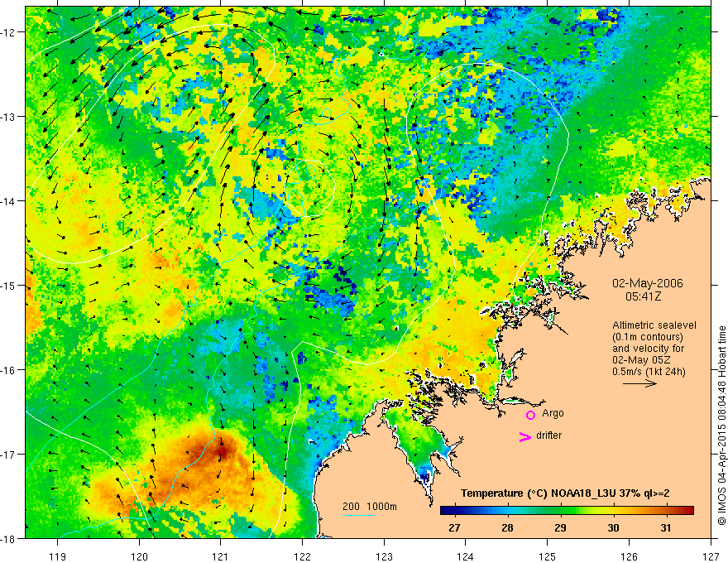Click the "02-May-2006" date label
Image resolution: width=728 pixels, height=563 pixels.
coord(648,283)
